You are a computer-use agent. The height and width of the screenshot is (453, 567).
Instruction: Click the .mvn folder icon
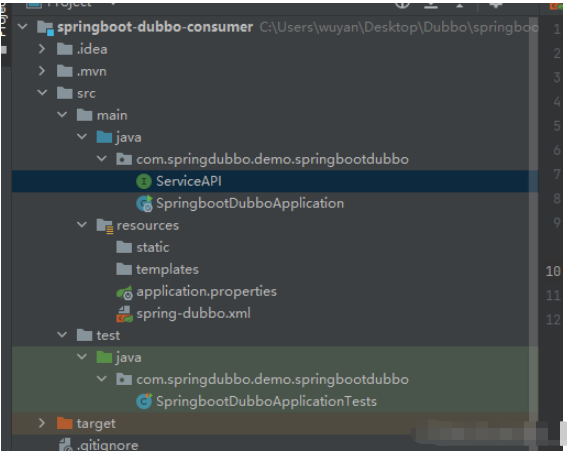(65, 71)
